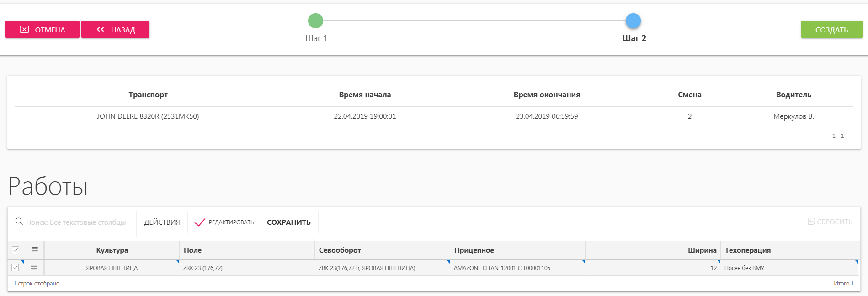Click the 1 - 1 pagination label
Screen dimensions: 868x296
tap(838, 136)
